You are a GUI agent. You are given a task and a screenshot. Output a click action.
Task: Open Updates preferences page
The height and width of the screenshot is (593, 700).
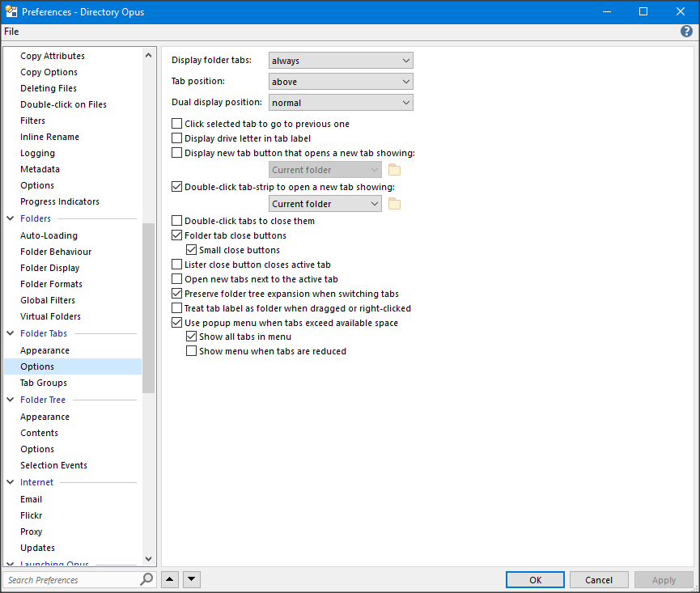coord(37,548)
